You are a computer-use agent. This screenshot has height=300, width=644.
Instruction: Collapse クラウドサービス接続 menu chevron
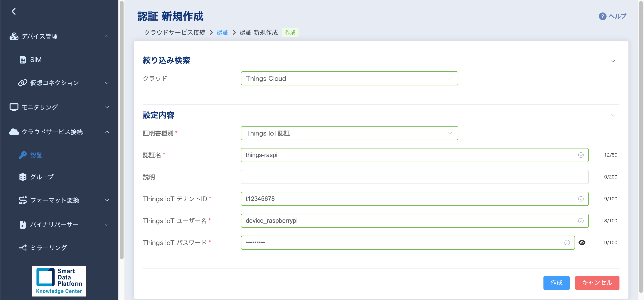(x=107, y=132)
